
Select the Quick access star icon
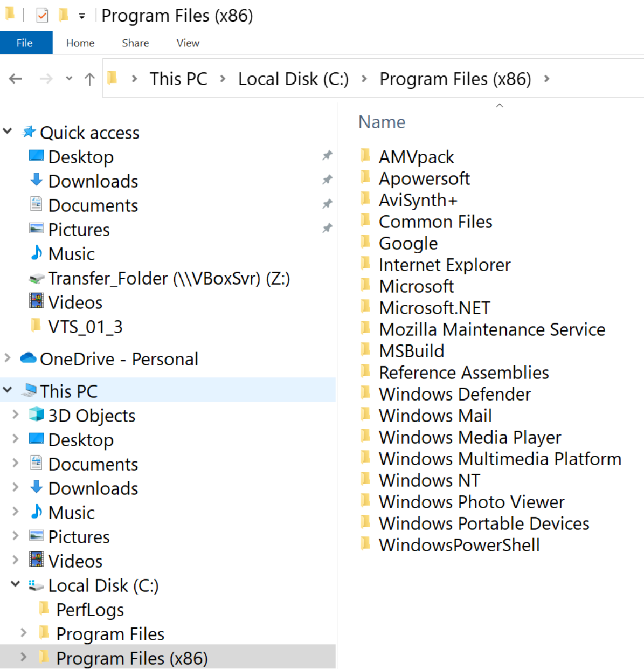[29, 132]
